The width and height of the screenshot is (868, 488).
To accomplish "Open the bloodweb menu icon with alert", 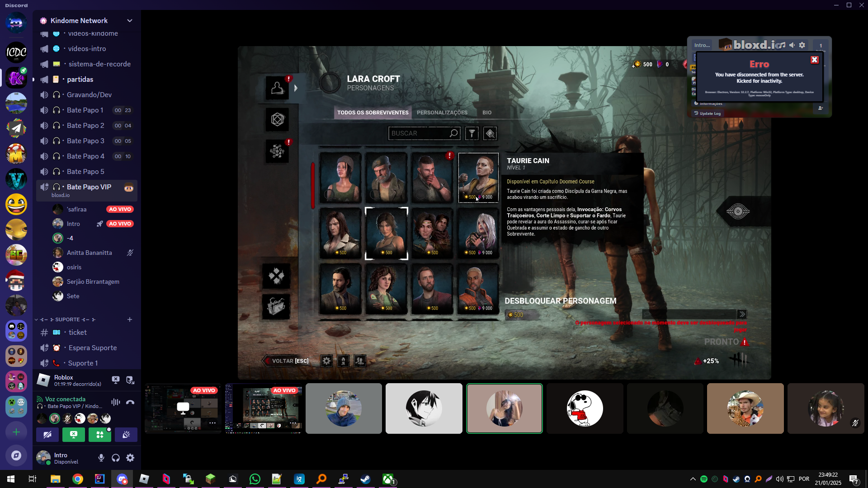I will (x=277, y=151).
